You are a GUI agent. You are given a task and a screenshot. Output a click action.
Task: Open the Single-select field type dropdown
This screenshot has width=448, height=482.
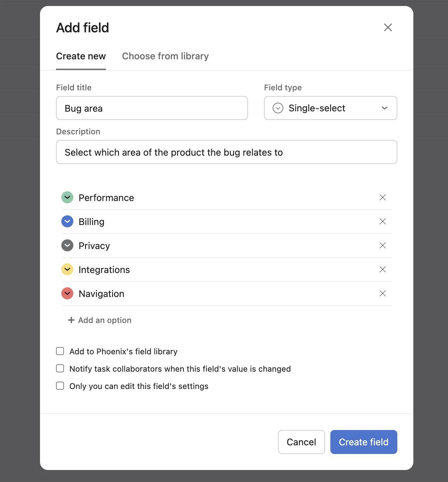click(330, 108)
